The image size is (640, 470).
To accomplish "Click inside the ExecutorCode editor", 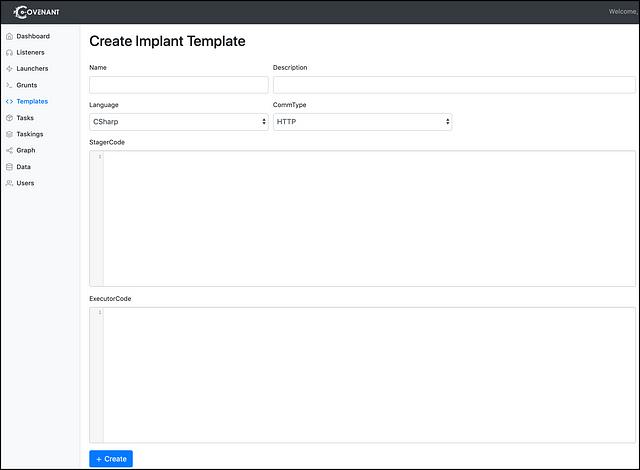I will [362, 375].
